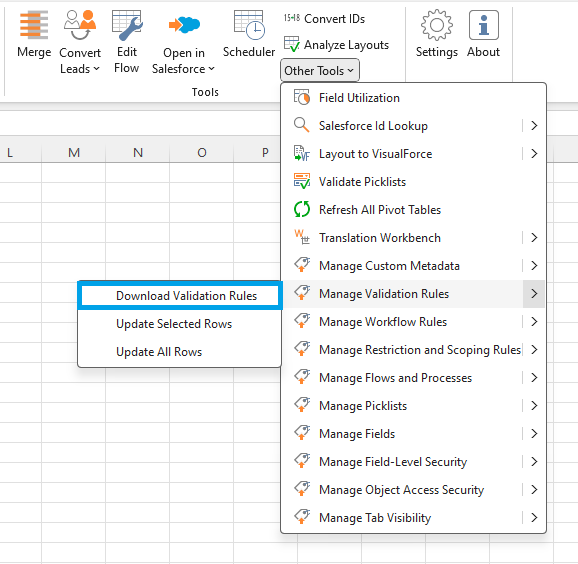Expand Open in Salesforce dropdown arrow
This screenshot has height=564, width=578.
(x=211, y=69)
